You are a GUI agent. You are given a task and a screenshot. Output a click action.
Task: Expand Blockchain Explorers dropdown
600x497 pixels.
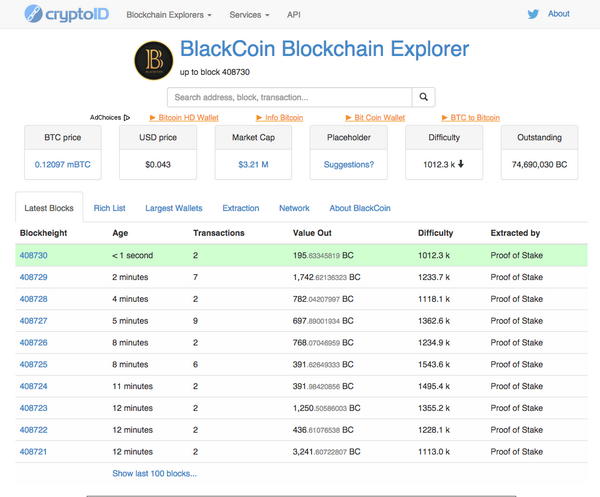(169, 15)
